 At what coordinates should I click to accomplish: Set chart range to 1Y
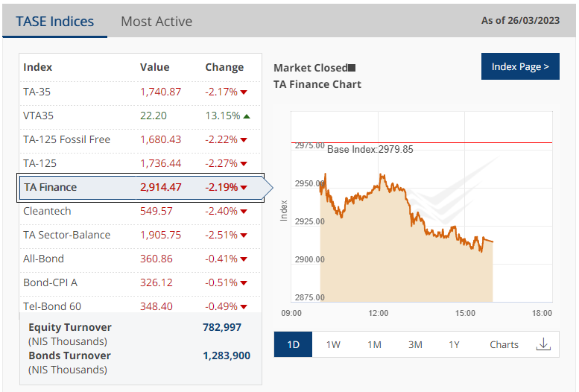(x=455, y=344)
